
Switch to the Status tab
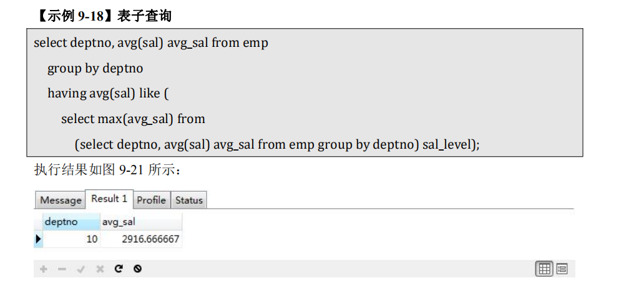189,201
